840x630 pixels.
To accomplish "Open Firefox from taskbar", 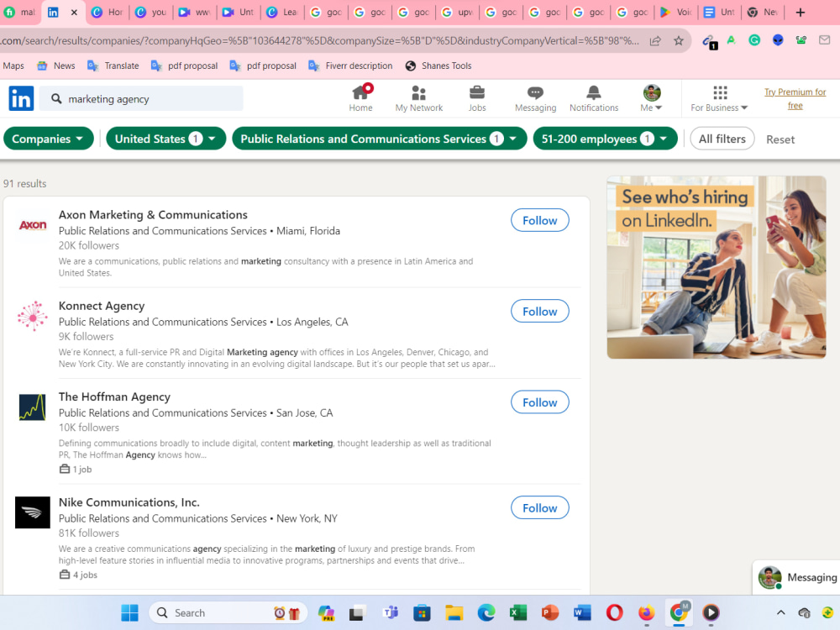I will point(647,612).
